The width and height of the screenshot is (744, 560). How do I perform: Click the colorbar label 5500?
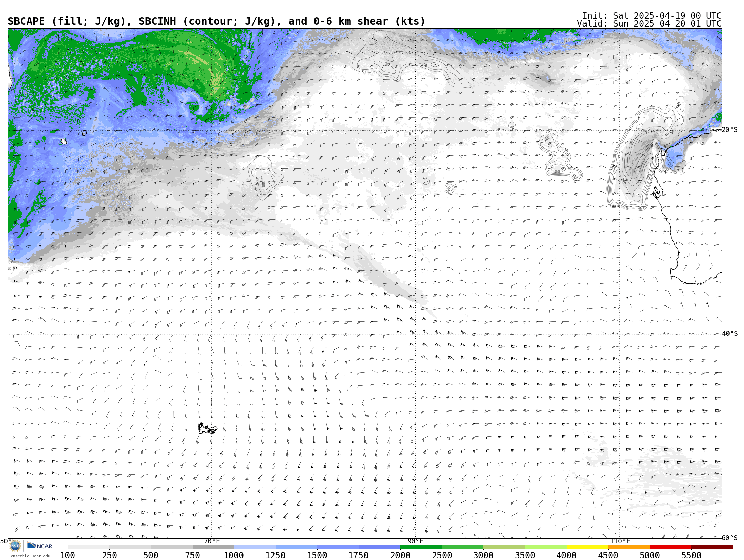(x=691, y=556)
